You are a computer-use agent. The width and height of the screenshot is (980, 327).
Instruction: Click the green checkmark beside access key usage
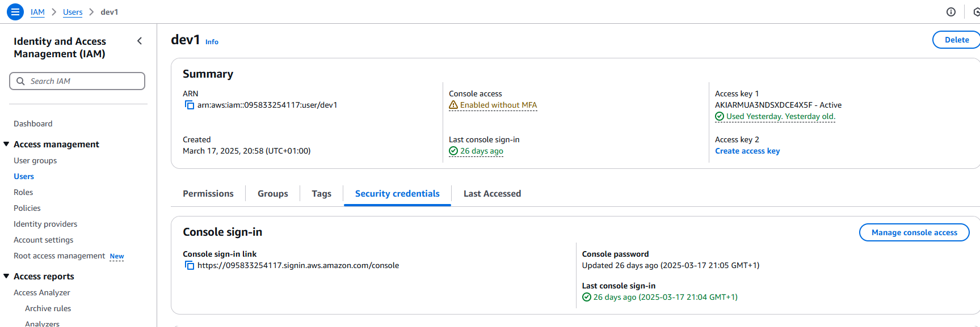coord(720,116)
